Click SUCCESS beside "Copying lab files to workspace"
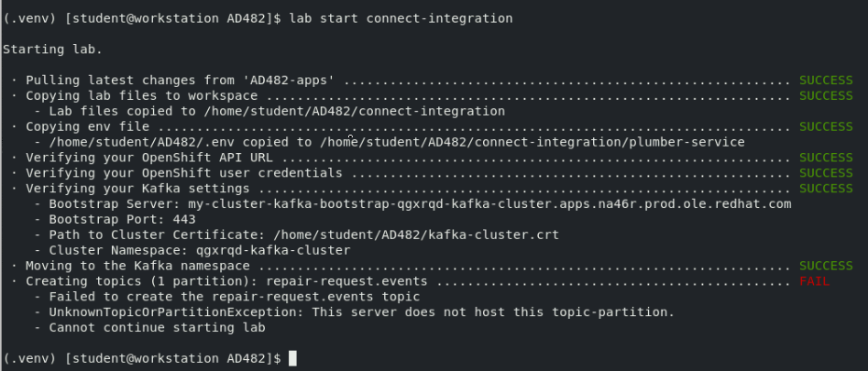868x371 pixels. [826, 95]
